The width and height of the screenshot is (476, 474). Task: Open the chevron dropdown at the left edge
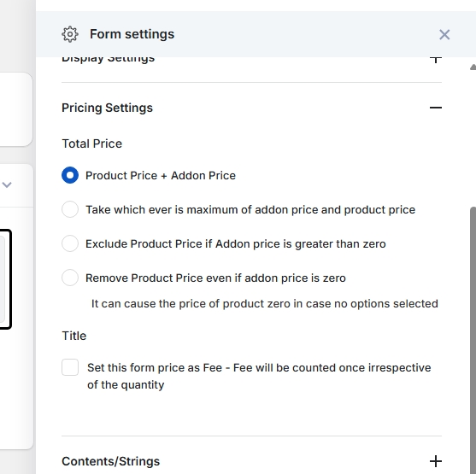pyautogui.click(x=7, y=184)
